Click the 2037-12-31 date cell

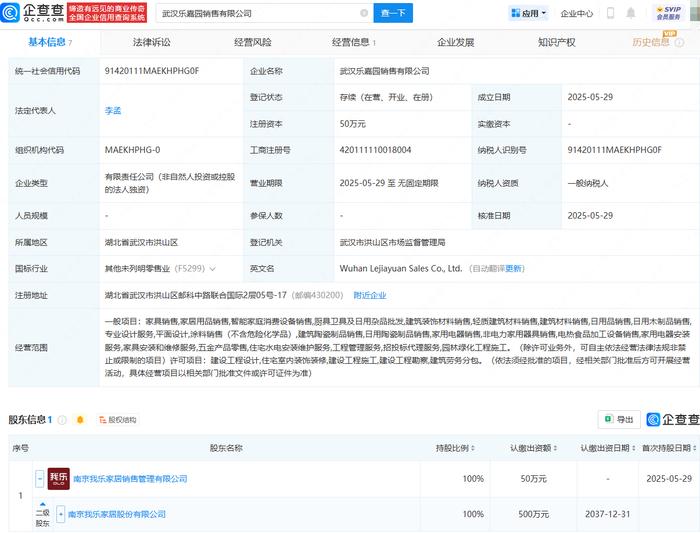click(x=608, y=514)
